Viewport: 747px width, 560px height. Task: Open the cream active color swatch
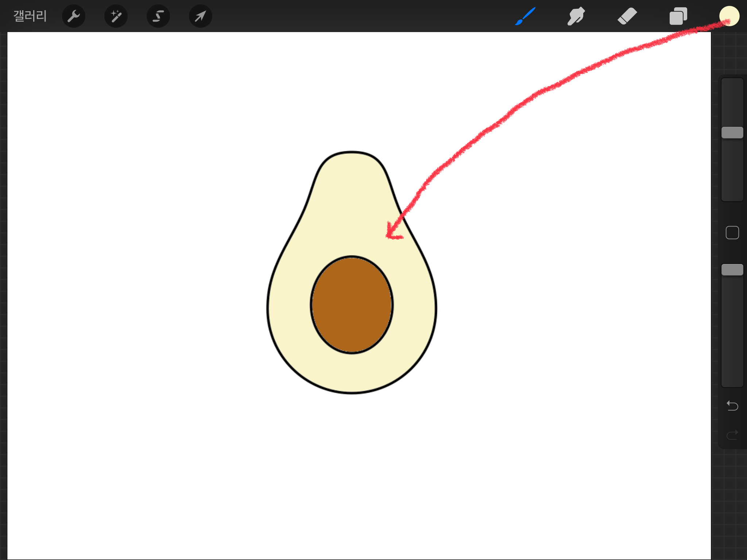coord(729,16)
